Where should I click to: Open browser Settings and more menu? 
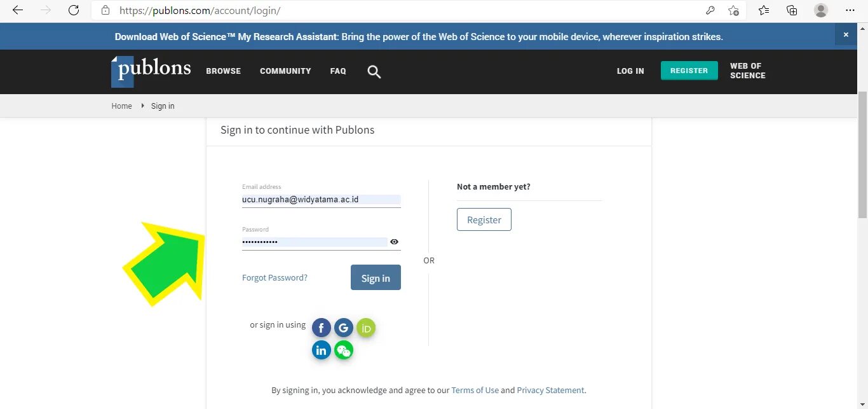pyautogui.click(x=850, y=10)
